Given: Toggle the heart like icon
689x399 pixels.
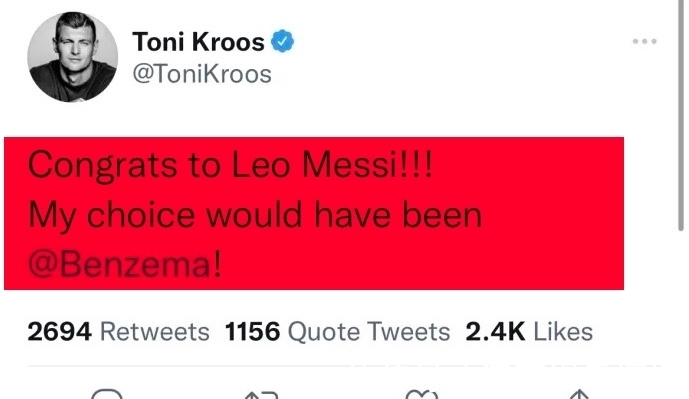Looking at the screenshot, I should (x=421, y=394).
